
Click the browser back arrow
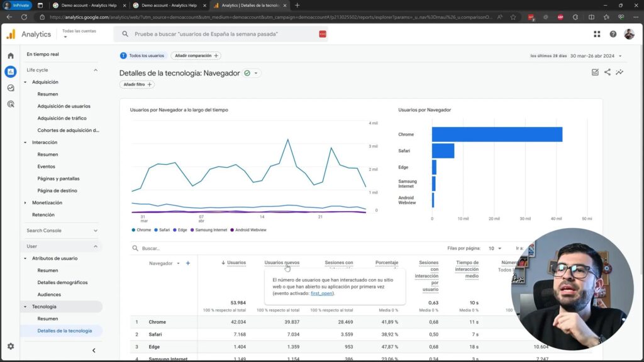tap(9, 17)
